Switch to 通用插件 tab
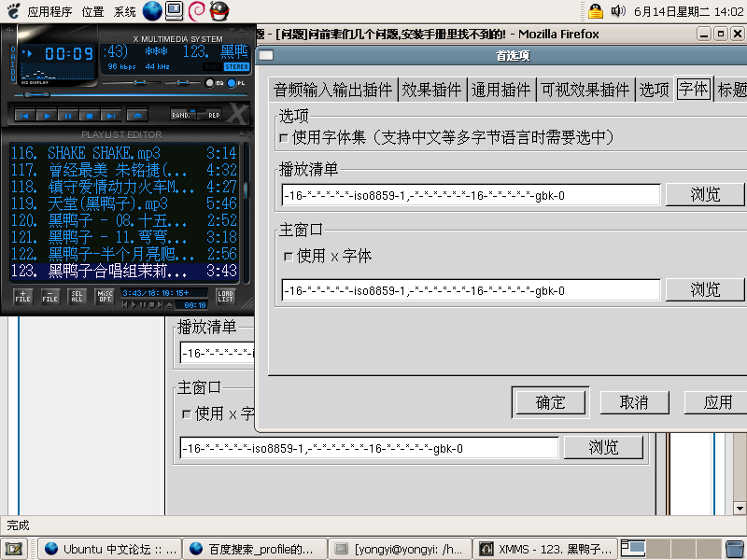 pos(500,90)
